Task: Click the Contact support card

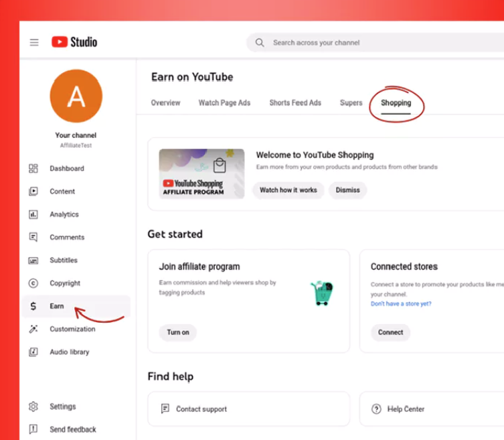Action: click(x=249, y=409)
